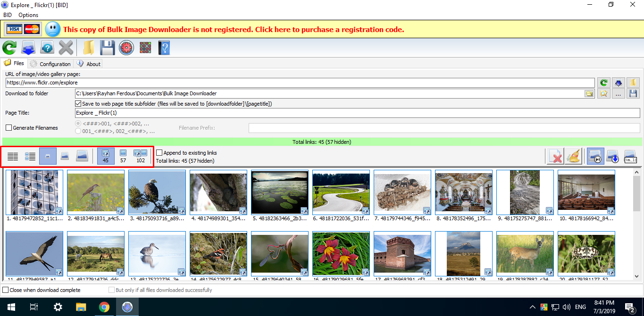The image size is (644, 316).
Task: Click the browse folder icon inside download path
Action: point(589,94)
